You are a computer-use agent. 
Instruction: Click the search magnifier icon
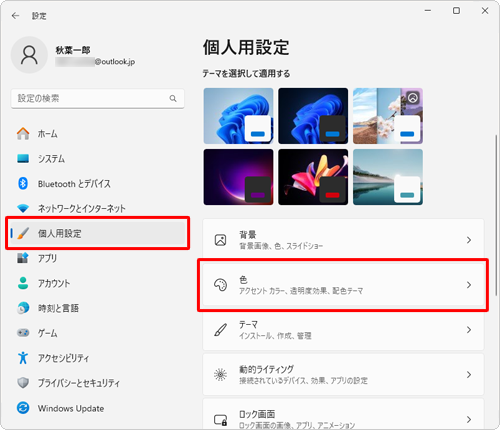click(x=173, y=98)
